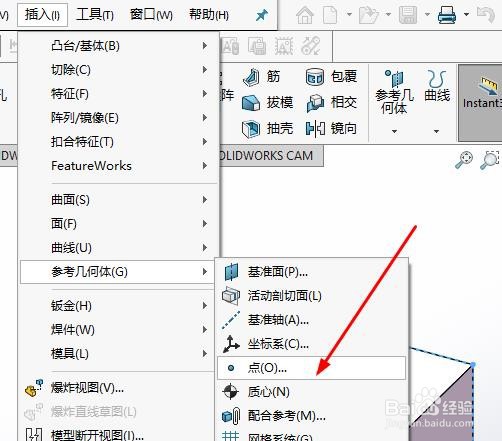Expand the Save dropdown arrow
The image size is (502, 441).
427,14
